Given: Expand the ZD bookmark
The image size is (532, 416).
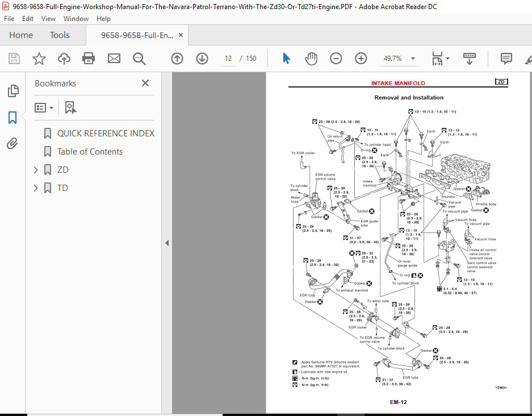Looking at the screenshot, I should click(x=36, y=170).
